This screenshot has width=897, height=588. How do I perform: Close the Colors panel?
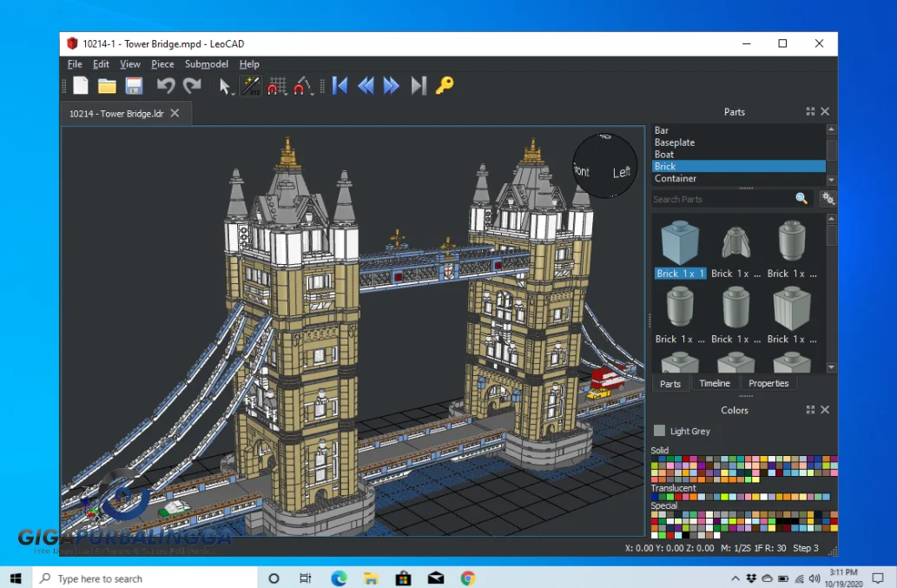(x=825, y=410)
